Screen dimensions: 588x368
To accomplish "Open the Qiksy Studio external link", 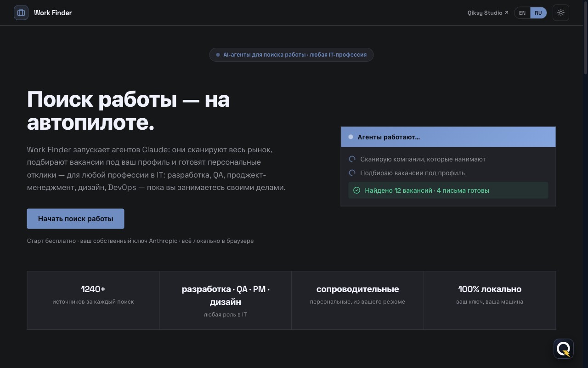I will (488, 13).
